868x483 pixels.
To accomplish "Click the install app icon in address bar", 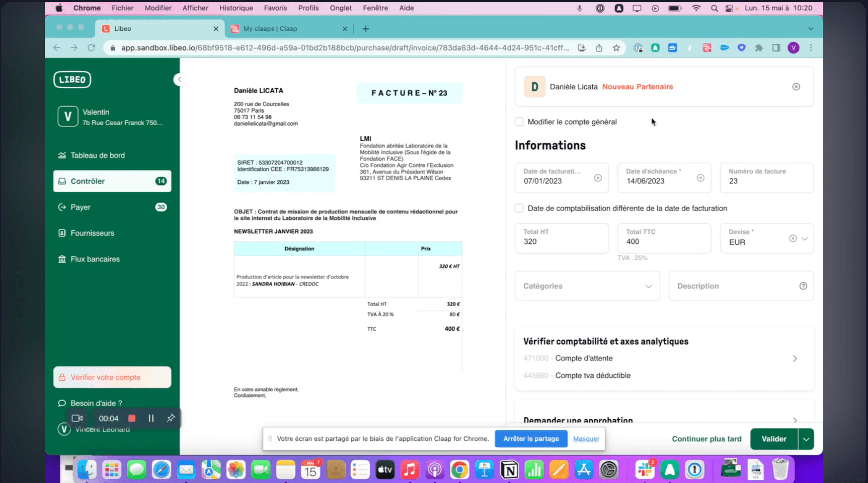I will pos(582,47).
